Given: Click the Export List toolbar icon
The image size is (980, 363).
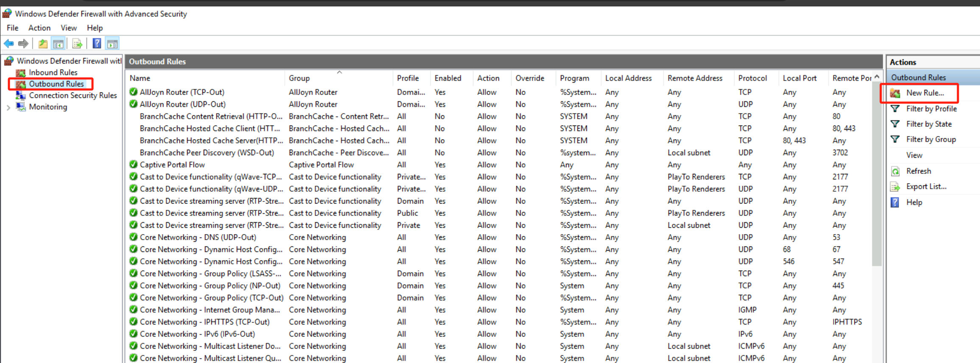Looking at the screenshot, I should pyautogui.click(x=77, y=43).
